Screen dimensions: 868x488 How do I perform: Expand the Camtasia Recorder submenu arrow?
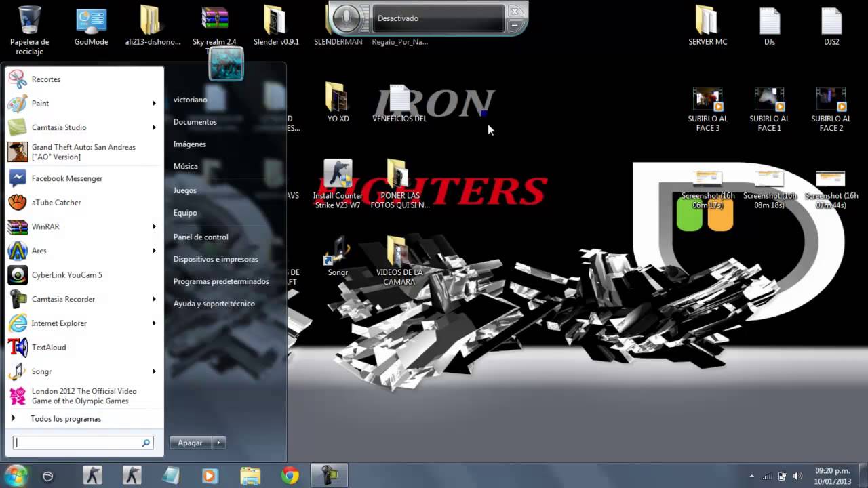154,299
